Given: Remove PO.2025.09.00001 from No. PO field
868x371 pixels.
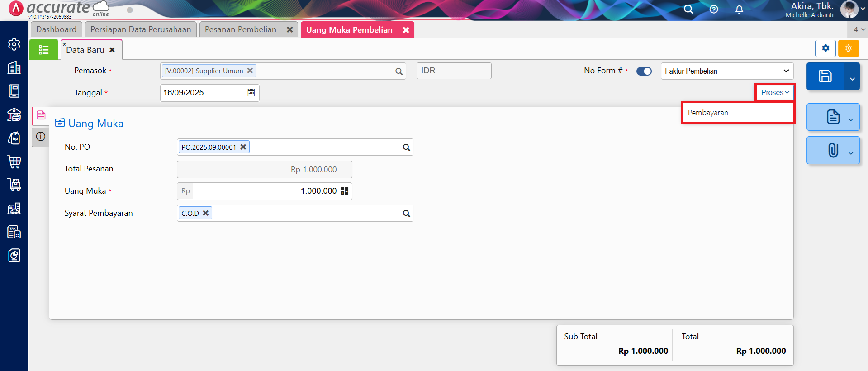Looking at the screenshot, I should [x=243, y=147].
